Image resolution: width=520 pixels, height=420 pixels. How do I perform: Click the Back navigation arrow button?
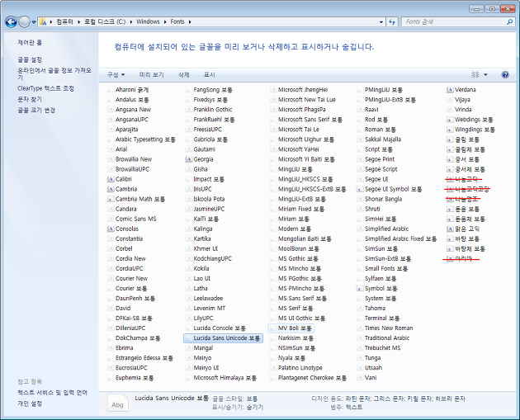coord(11,22)
